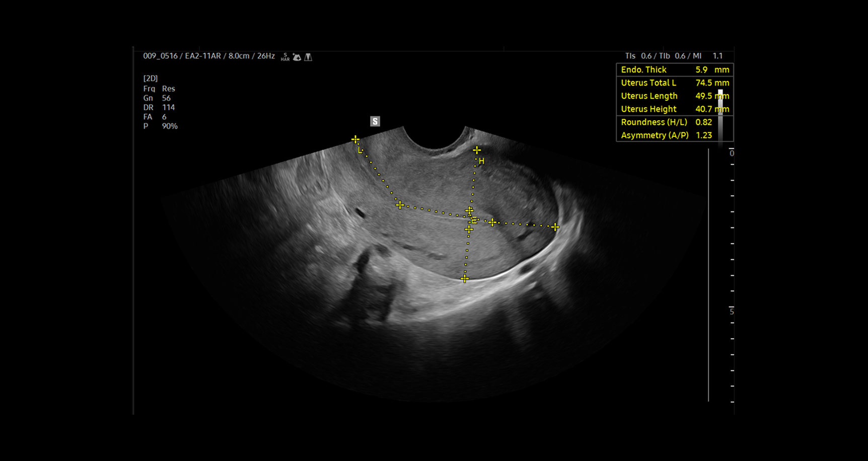Click the caliper at the L line bend

(400, 205)
